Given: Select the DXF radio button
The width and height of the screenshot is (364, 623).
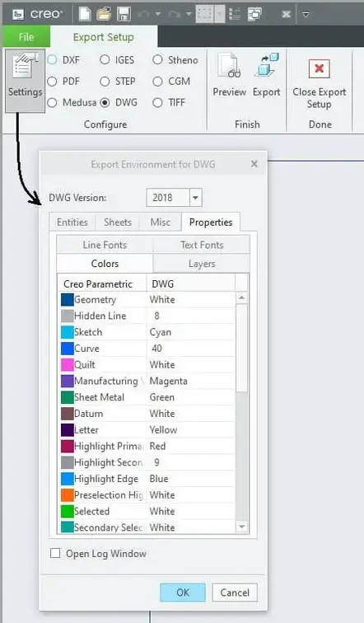Looking at the screenshot, I should pyautogui.click(x=52, y=60).
